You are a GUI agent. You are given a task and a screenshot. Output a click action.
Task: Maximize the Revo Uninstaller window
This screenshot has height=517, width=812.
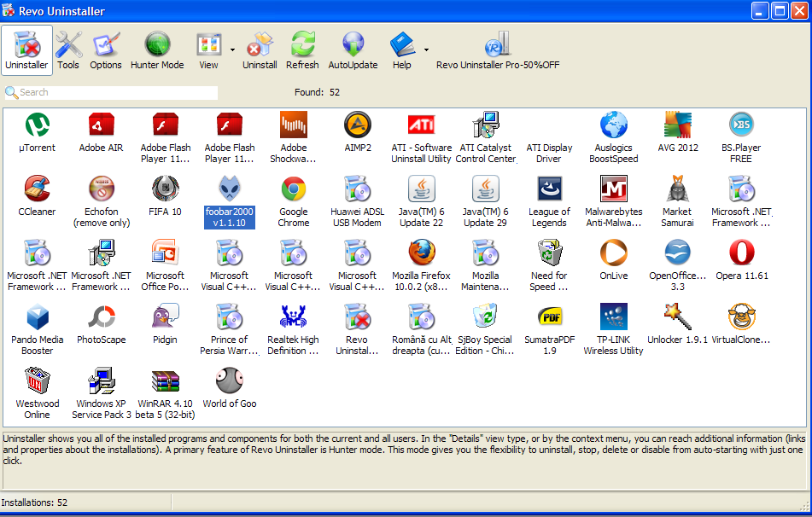click(780, 11)
